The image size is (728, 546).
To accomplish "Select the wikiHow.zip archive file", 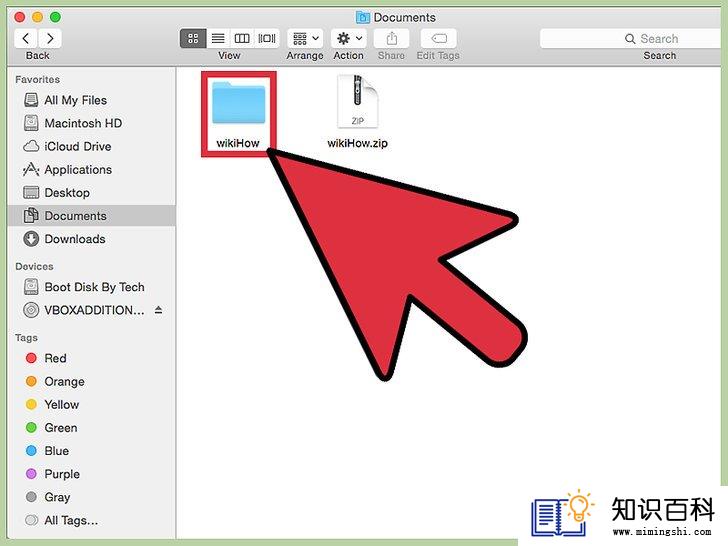I will [358, 111].
